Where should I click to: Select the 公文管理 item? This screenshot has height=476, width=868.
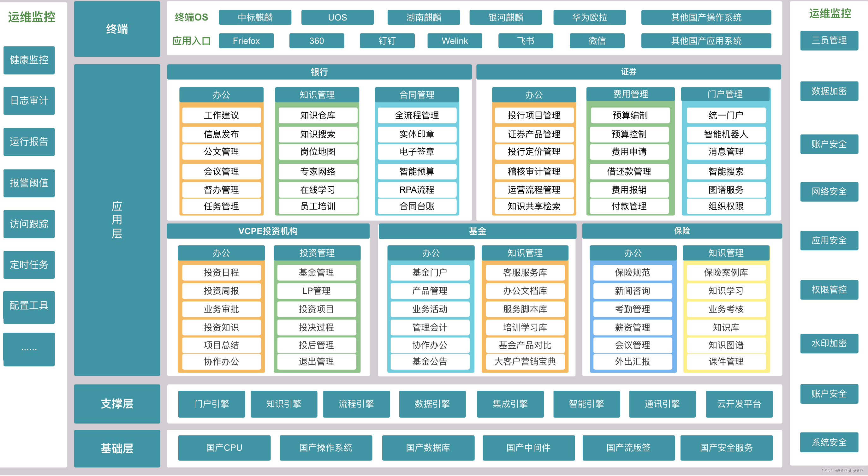tap(221, 152)
